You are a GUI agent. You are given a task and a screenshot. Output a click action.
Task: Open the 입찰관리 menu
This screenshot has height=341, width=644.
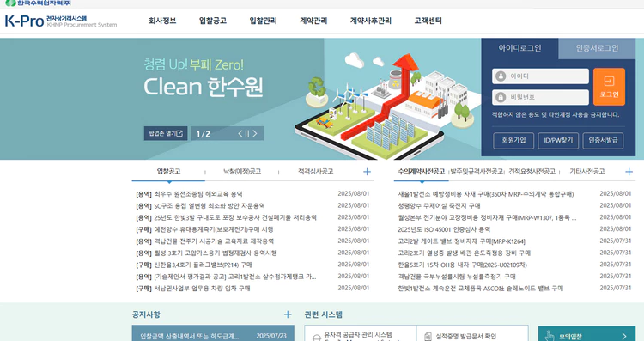tap(264, 21)
